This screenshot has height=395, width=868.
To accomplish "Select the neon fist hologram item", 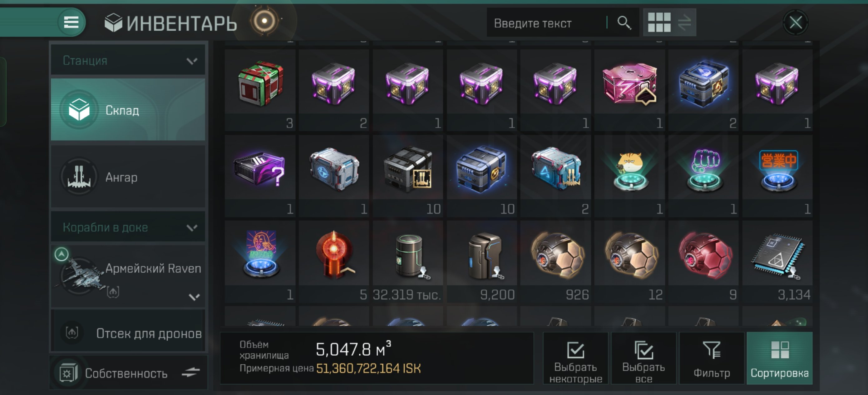I will [703, 176].
